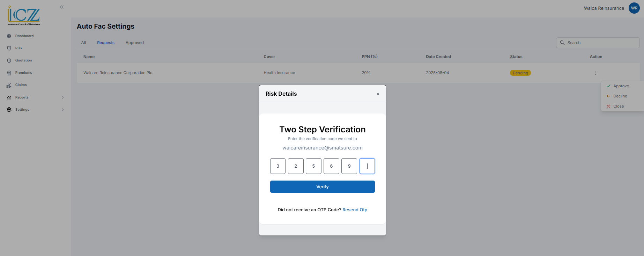Click the first OTP digit box

[278, 166]
